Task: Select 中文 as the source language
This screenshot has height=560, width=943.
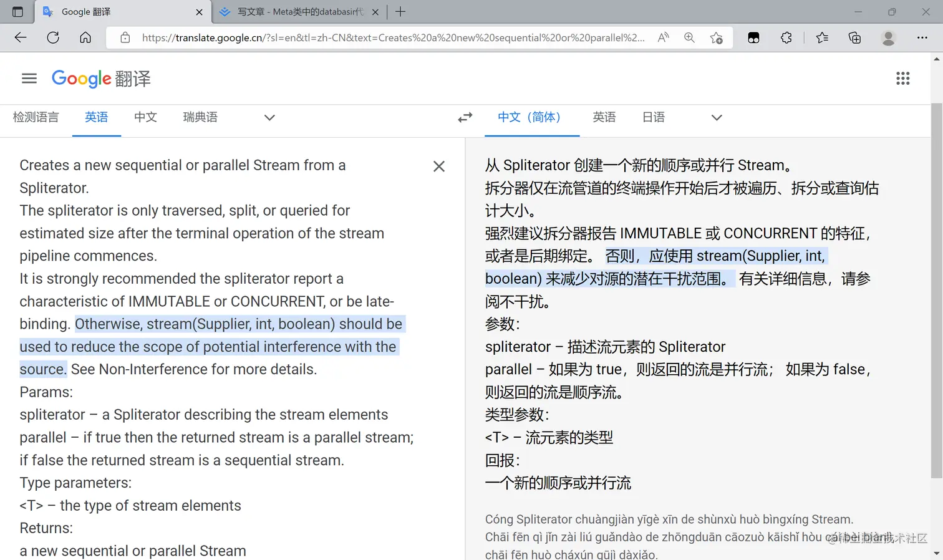Action: [145, 117]
